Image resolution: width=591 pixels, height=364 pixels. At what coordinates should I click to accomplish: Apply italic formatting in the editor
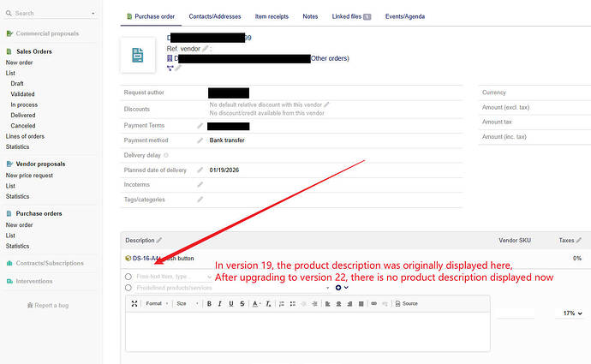pyautogui.click(x=220, y=303)
